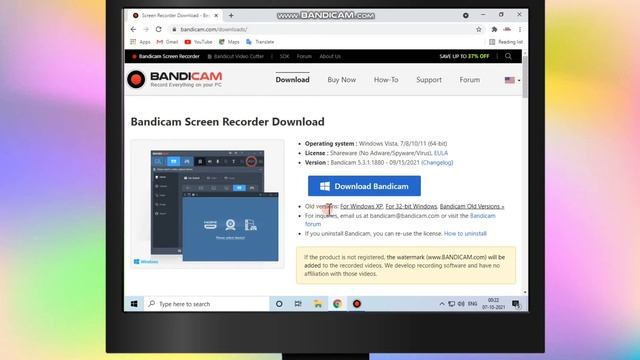Open the Gmail bookmark
This screenshot has height=360, width=640.
tap(167, 42)
